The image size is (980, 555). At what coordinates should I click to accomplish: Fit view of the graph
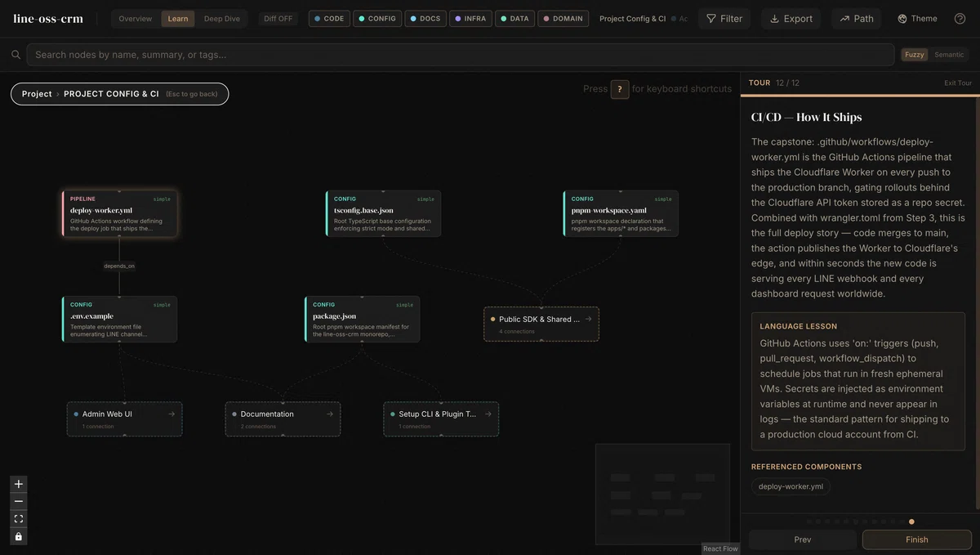click(19, 519)
